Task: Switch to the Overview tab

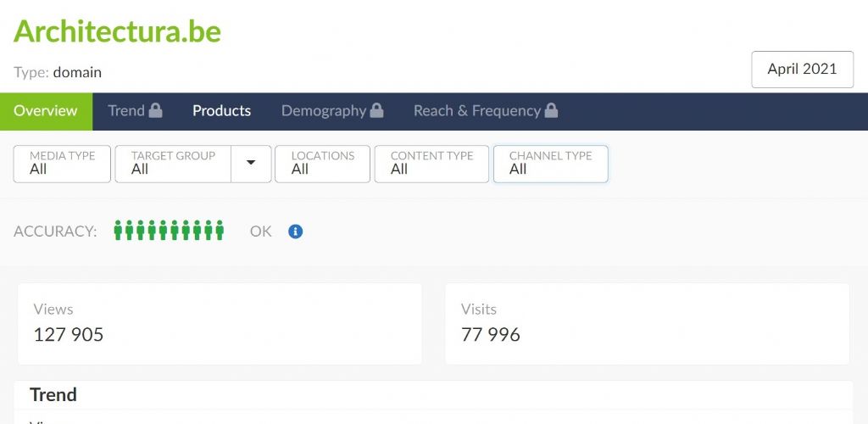Action: tap(46, 111)
